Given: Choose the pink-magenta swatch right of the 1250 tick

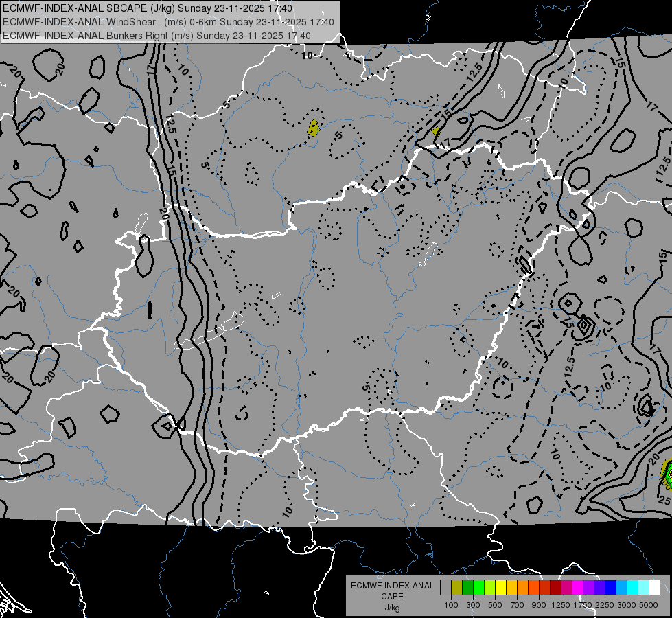Looking at the screenshot, I should (x=566, y=587).
